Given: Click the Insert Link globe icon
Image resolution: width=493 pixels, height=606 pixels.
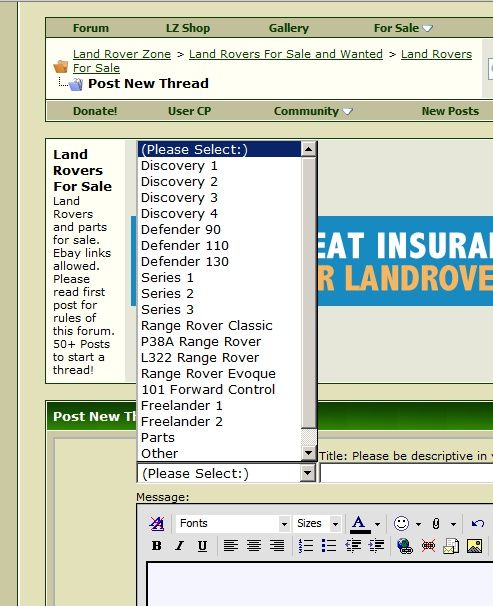Looking at the screenshot, I should 405,546.
